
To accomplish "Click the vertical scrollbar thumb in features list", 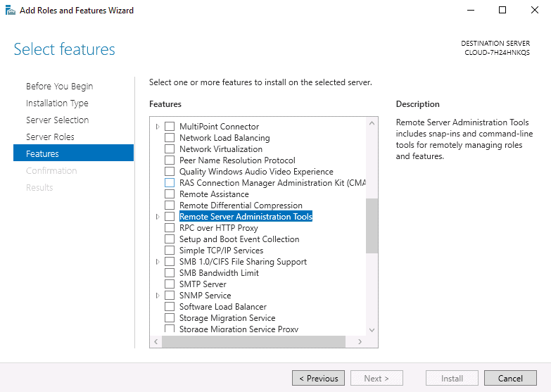I will tap(372, 226).
